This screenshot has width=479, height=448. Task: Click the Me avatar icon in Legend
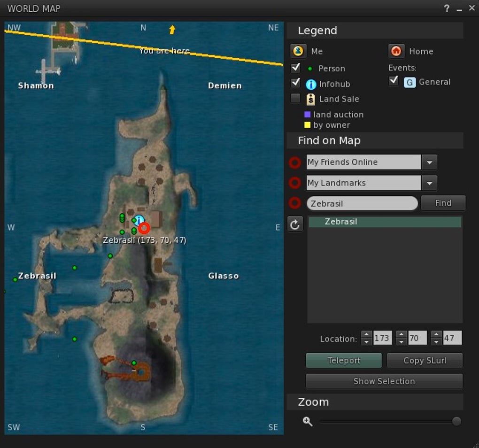click(298, 51)
